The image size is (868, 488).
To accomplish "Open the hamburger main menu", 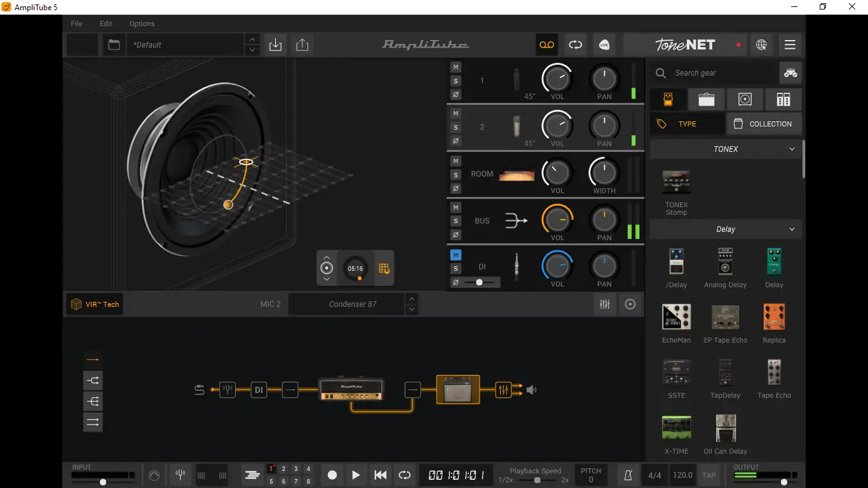I will tap(790, 44).
